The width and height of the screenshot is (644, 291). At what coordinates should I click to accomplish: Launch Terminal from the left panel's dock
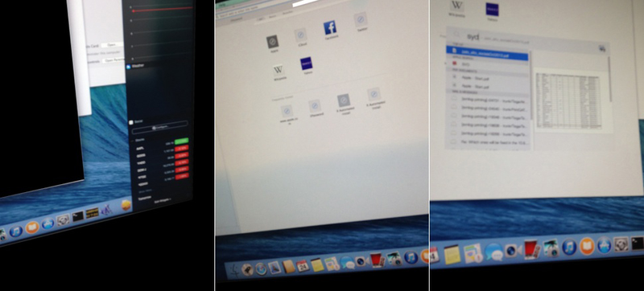(78, 216)
